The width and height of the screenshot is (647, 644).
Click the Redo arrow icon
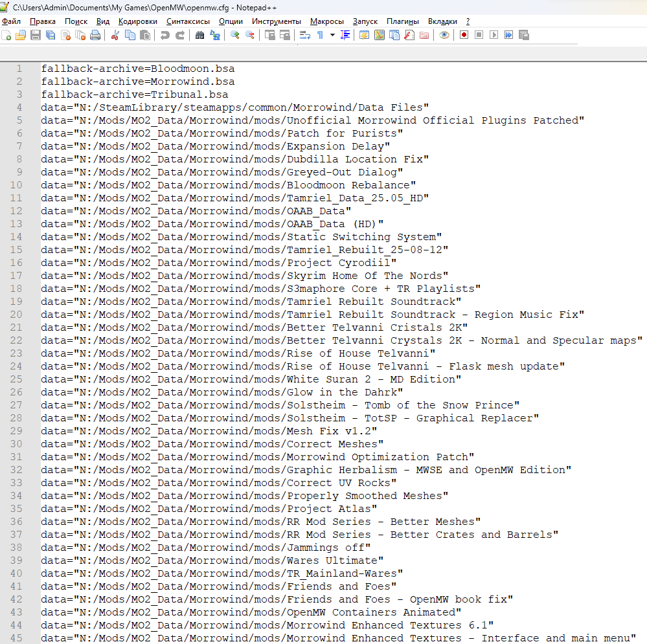pos(179,36)
